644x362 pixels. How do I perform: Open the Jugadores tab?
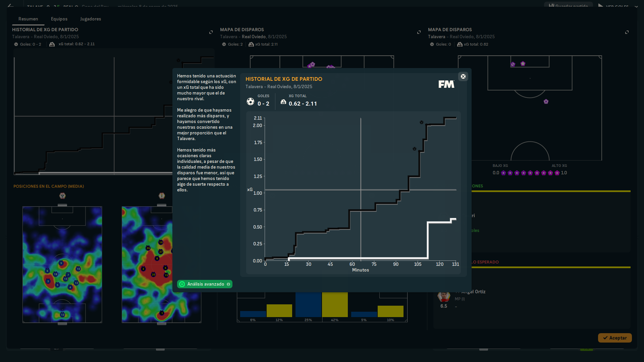pyautogui.click(x=91, y=19)
